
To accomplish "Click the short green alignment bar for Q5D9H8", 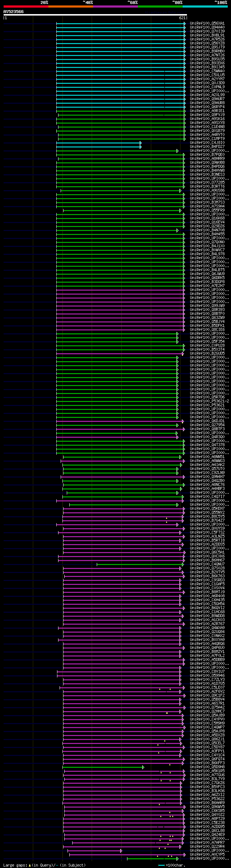I will pyautogui.click(x=103, y=767).
